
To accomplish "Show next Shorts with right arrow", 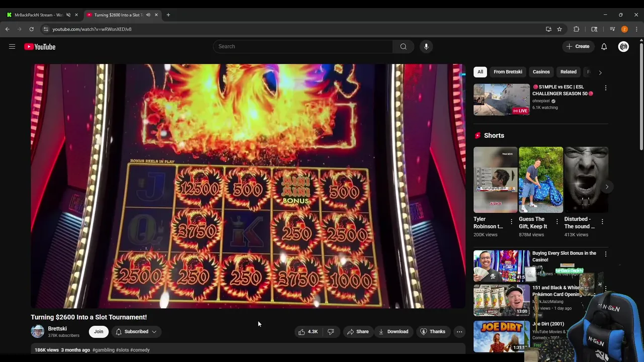I will click(x=607, y=187).
